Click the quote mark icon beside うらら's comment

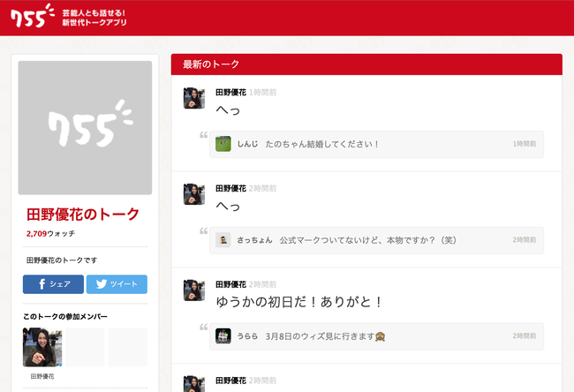point(203,327)
